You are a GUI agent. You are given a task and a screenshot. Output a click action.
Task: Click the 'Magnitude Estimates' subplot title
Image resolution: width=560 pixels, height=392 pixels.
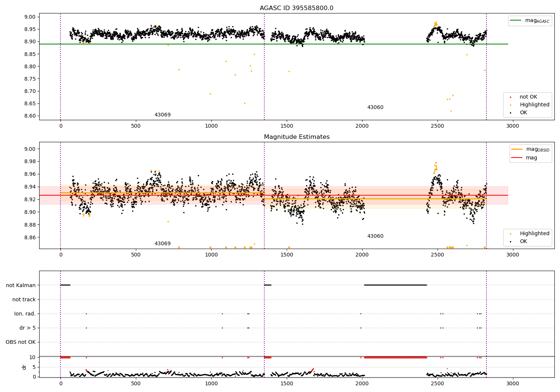296,137
